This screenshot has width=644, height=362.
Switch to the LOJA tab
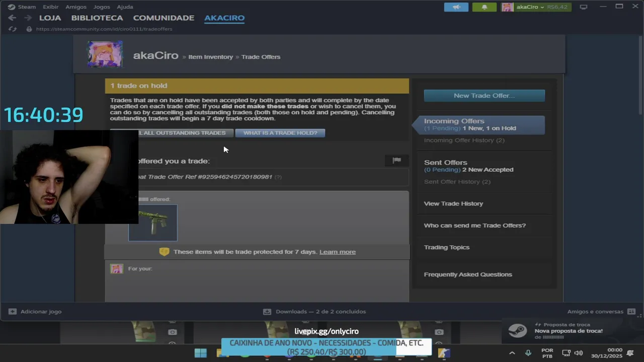(50, 18)
